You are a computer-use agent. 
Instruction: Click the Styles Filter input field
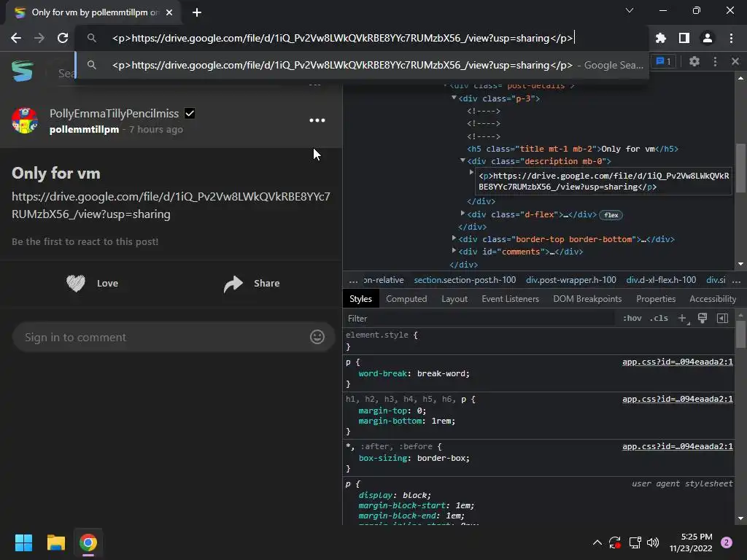tap(480, 319)
